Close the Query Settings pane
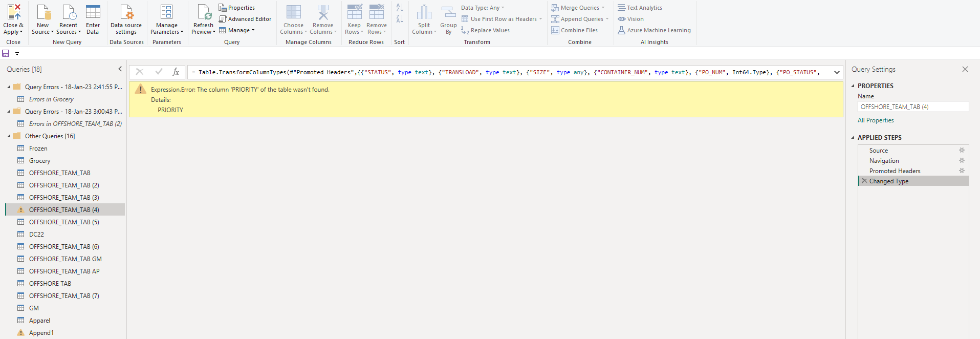980x339 pixels. [x=965, y=69]
